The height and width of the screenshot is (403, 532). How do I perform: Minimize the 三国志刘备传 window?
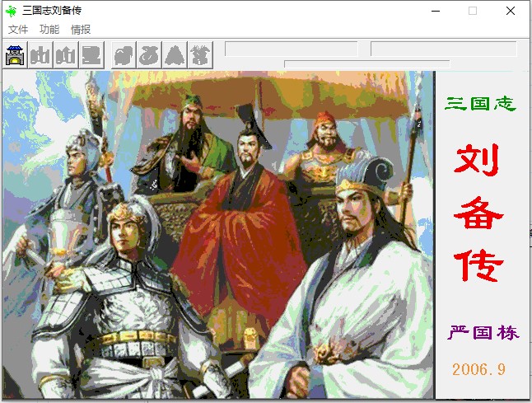click(436, 11)
